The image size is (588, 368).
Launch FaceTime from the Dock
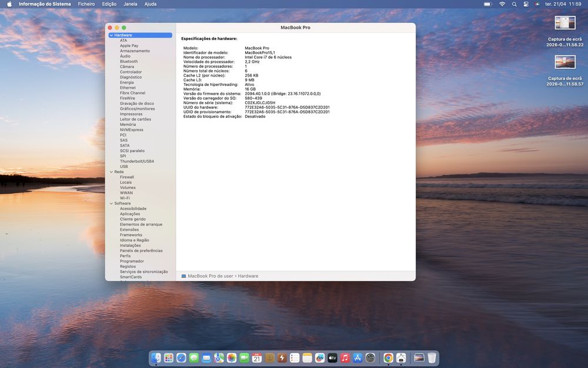(x=244, y=358)
